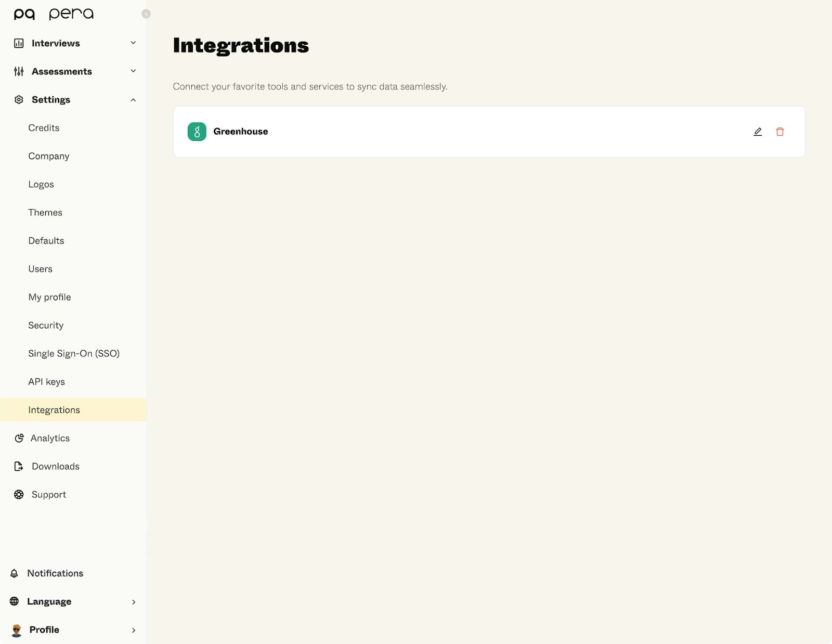Click the Pera logo in sidebar

pyautogui.click(x=54, y=14)
